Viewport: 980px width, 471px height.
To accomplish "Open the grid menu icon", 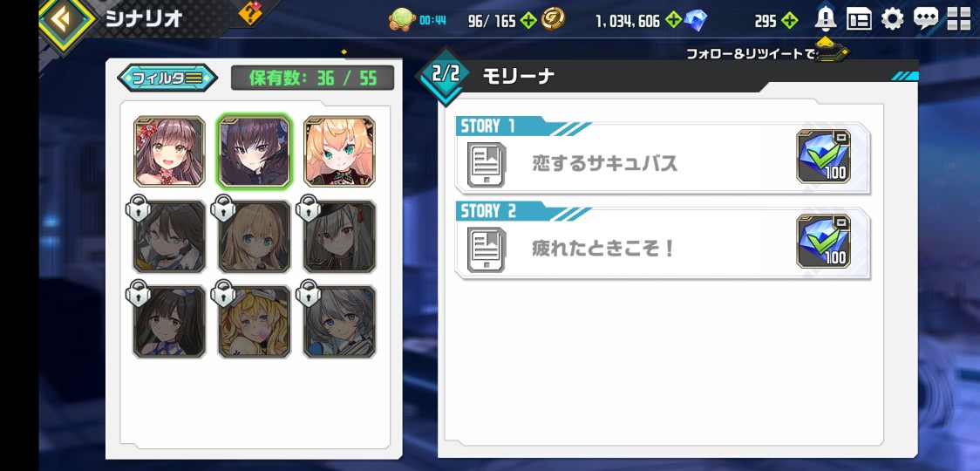I will click(959, 19).
